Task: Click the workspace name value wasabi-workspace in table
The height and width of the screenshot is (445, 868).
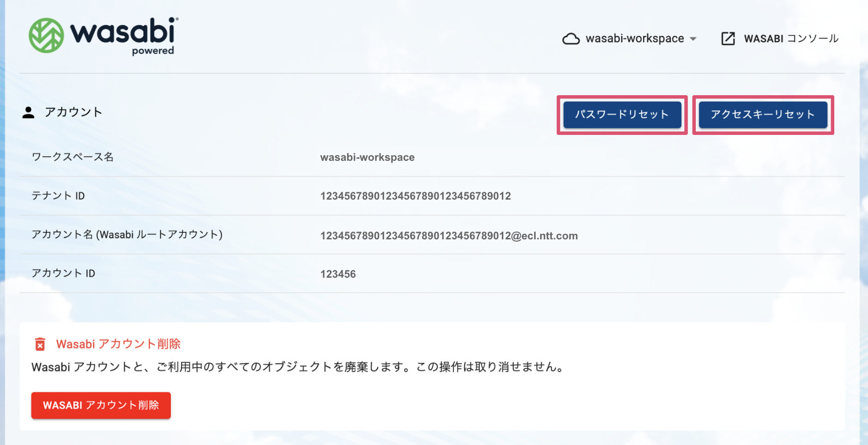Action: [368, 158]
